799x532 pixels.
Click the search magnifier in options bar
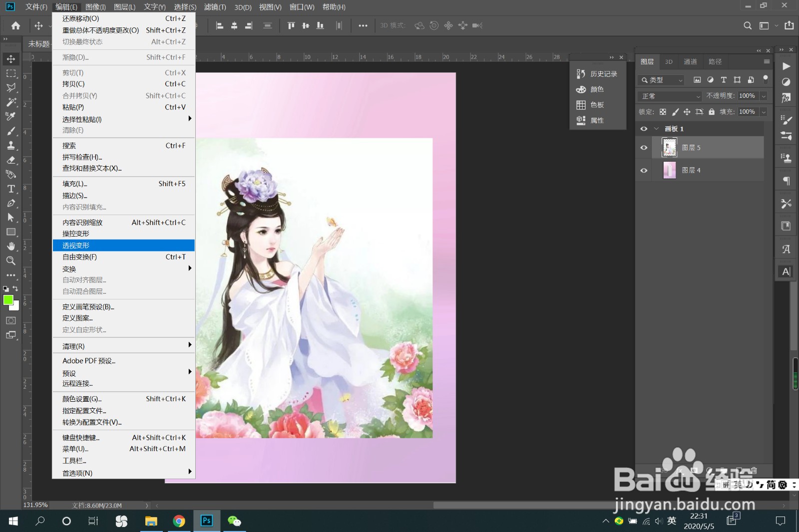point(748,25)
